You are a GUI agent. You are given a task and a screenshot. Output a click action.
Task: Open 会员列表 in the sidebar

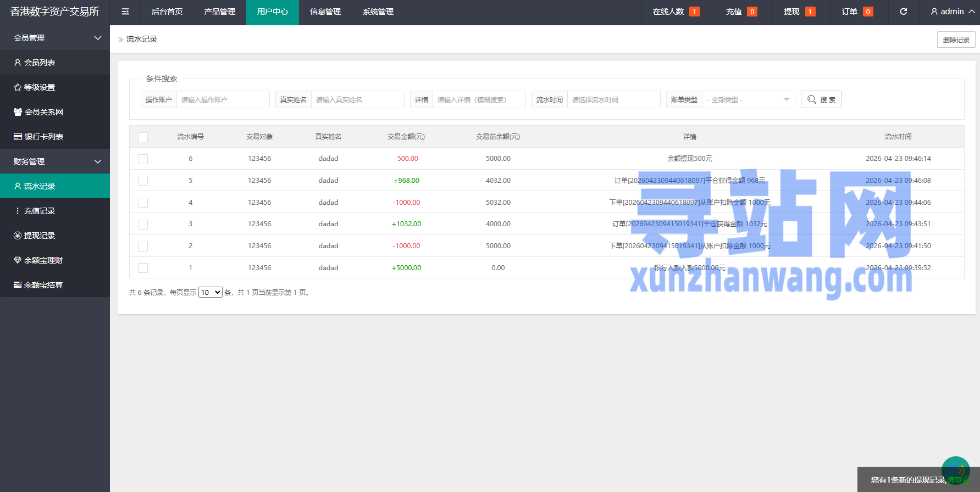(x=55, y=63)
